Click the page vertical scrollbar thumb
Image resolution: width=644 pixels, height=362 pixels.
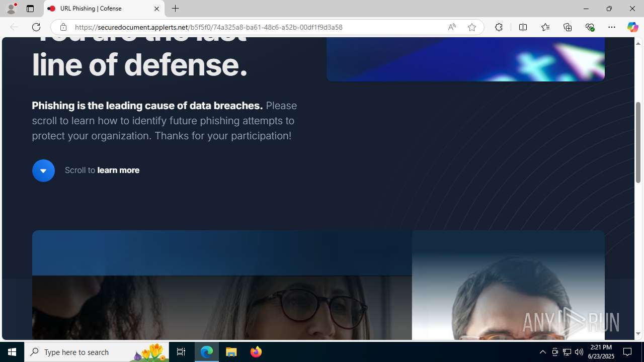tap(638, 142)
